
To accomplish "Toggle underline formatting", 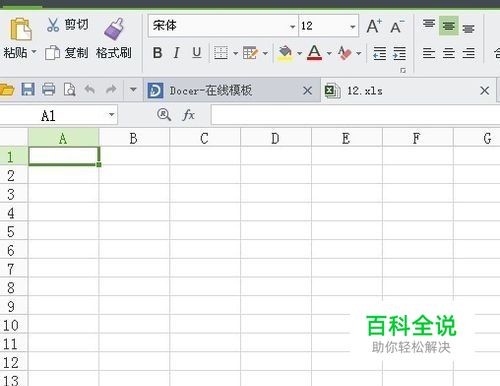I will point(197,53).
